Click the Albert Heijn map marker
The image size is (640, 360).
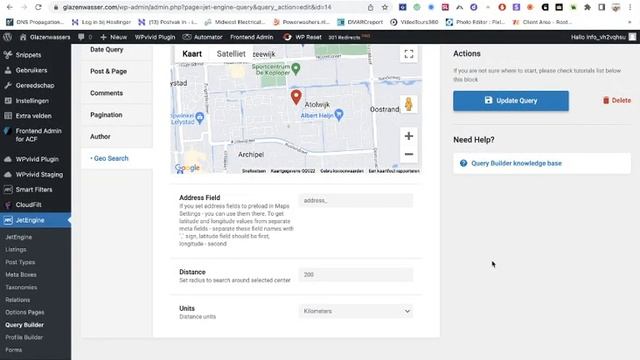339,115
